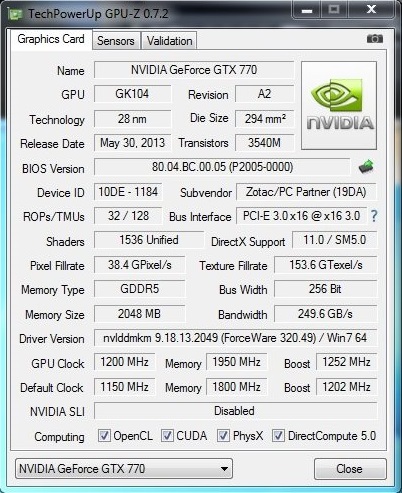Screen dimensions: 402x493
Task: Click the GPU Clock value 1200 MHz
Action: coord(124,362)
